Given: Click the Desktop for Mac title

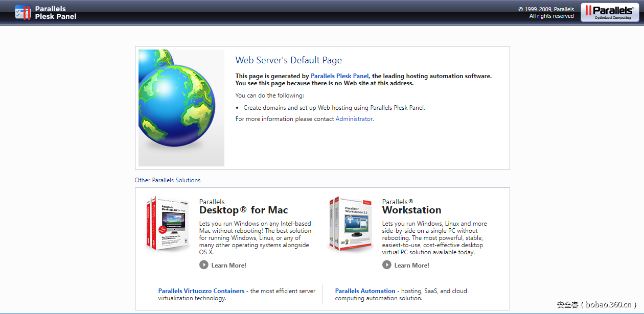Looking at the screenshot, I should tap(243, 210).
